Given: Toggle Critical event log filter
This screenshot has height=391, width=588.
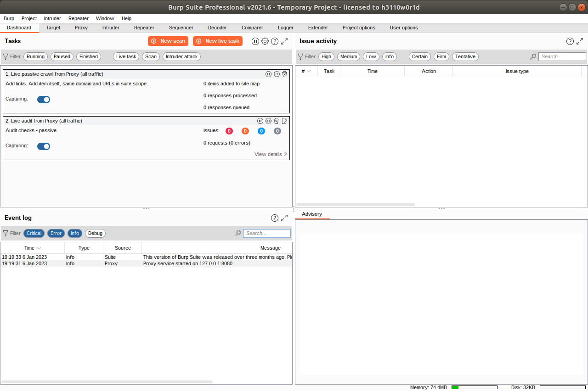Looking at the screenshot, I should (x=34, y=233).
